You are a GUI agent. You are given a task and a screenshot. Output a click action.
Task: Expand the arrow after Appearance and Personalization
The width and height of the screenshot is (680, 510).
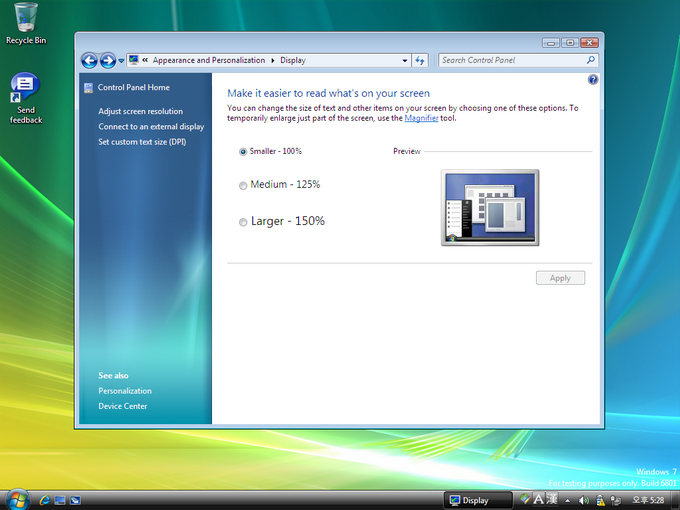(x=273, y=60)
